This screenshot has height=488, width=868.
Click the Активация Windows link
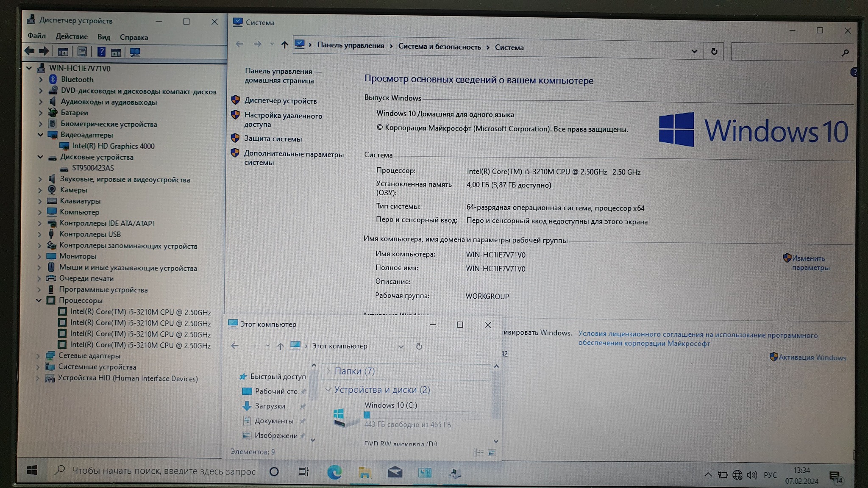coord(812,357)
